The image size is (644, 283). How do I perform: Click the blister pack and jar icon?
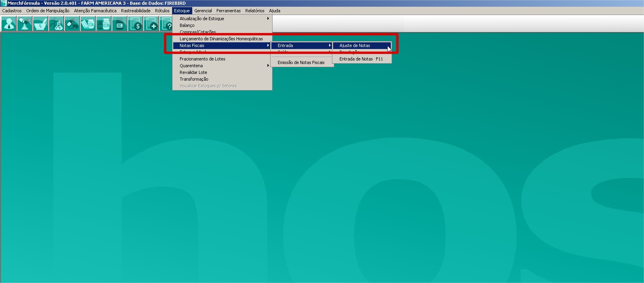(88, 25)
